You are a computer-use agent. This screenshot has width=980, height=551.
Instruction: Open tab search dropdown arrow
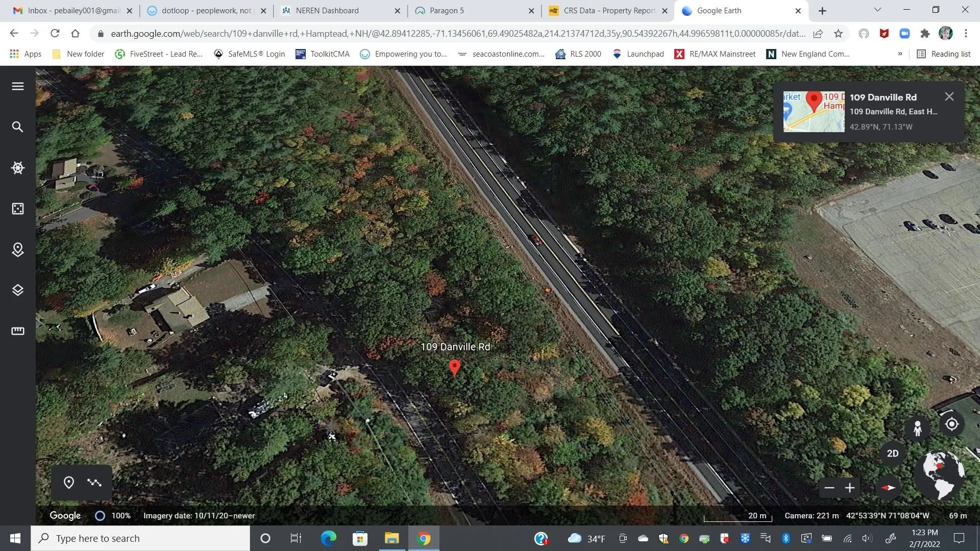pyautogui.click(x=877, y=10)
